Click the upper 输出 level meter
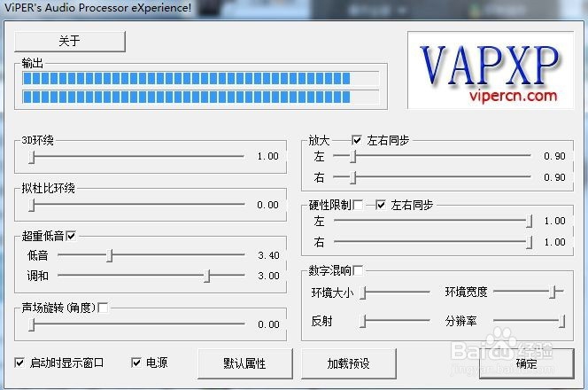588x390 pixels. (201, 79)
